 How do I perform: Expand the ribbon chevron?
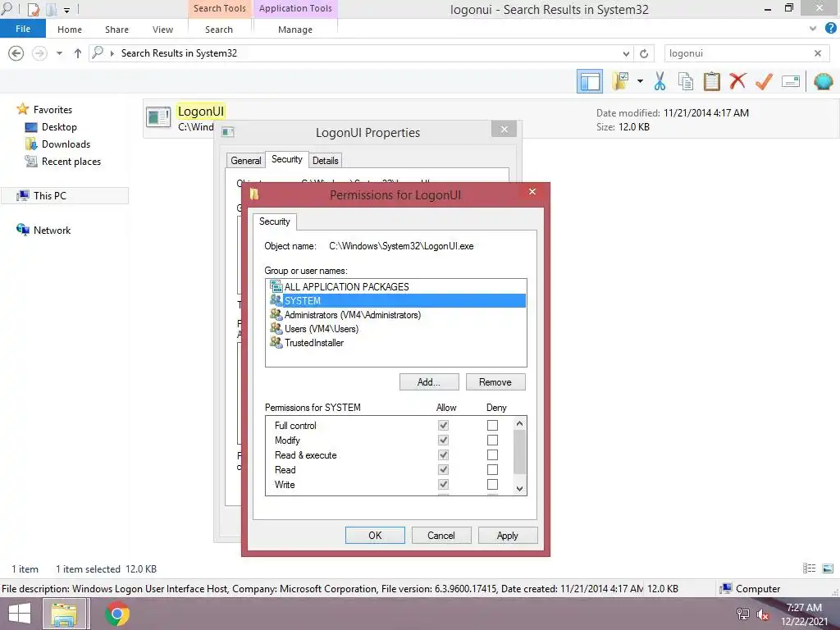tap(813, 29)
